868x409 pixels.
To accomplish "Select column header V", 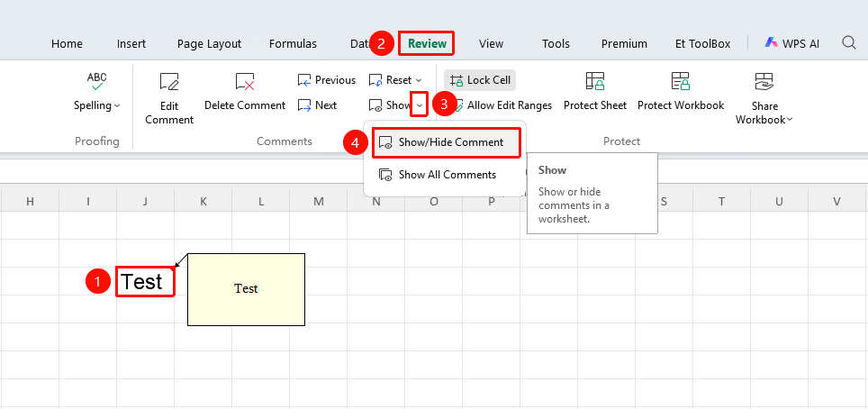I will tap(837, 201).
